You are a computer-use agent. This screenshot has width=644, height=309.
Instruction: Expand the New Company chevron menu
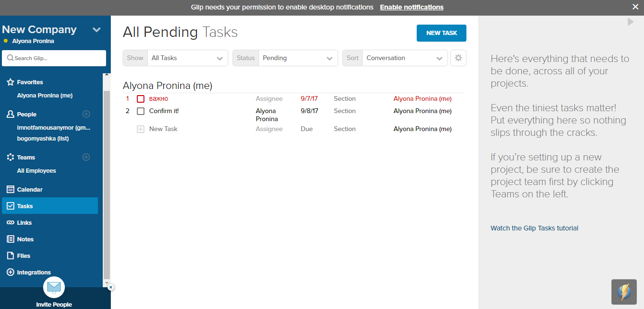click(97, 30)
